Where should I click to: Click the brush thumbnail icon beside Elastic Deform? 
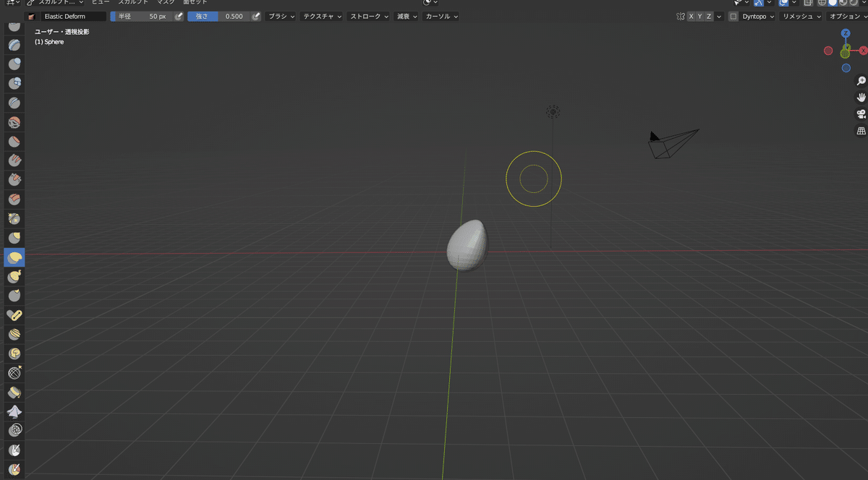(31, 16)
